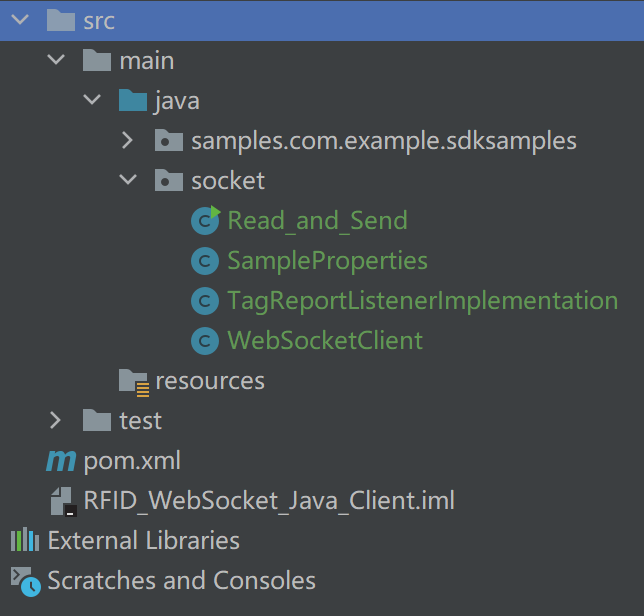
Task: Click the resources folder icon
Action: tap(133, 381)
